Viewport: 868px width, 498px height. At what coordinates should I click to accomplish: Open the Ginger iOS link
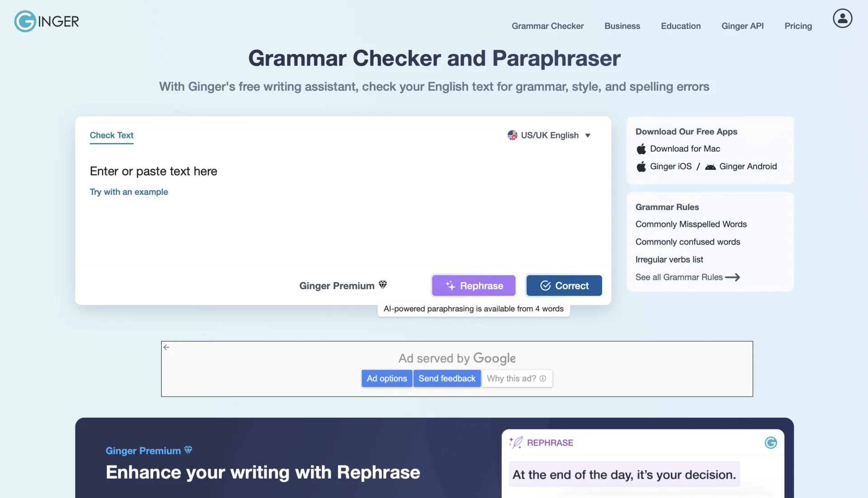tap(671, 166)
